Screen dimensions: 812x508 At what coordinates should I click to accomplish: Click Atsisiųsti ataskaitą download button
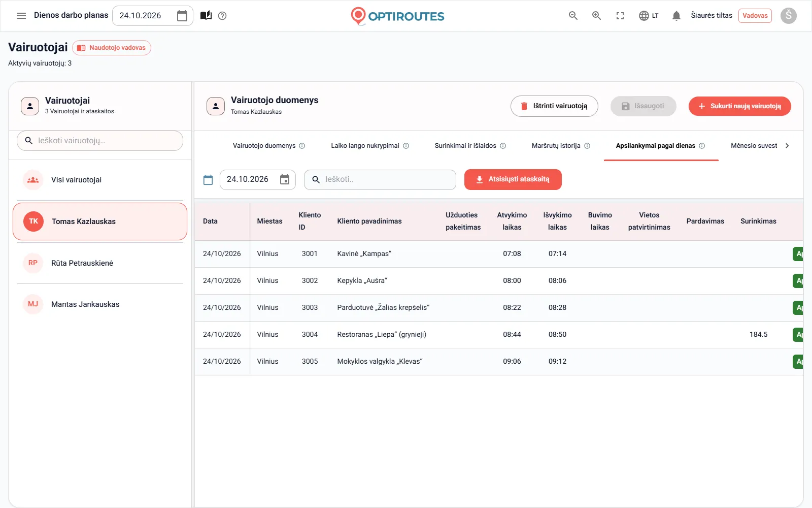[x=513, y=179]
